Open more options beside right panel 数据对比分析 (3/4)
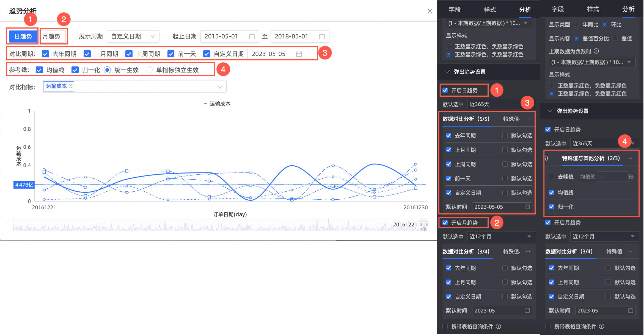 (631, 251)
